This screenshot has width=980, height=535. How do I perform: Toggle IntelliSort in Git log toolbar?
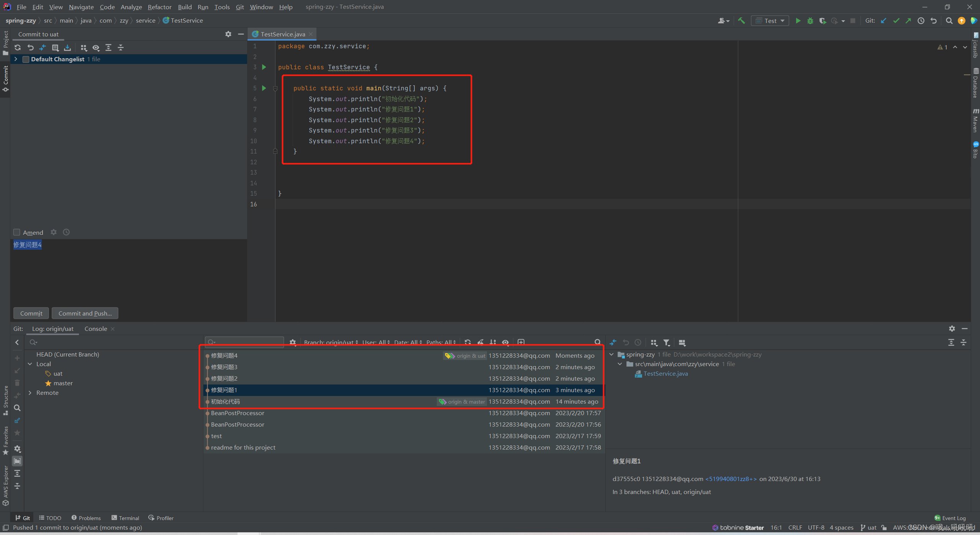click(x=493, y=342)
